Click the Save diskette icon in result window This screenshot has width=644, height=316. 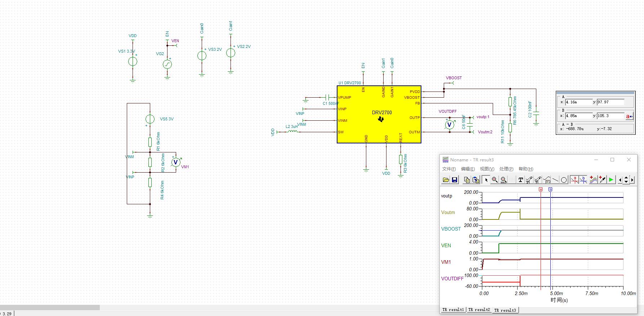[455, 180]
